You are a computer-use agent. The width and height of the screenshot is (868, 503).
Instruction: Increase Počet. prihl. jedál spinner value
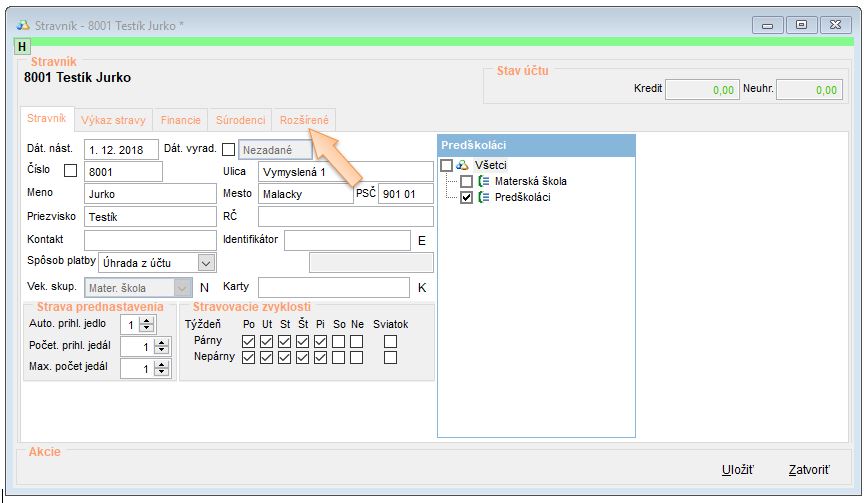coord(147,342)
